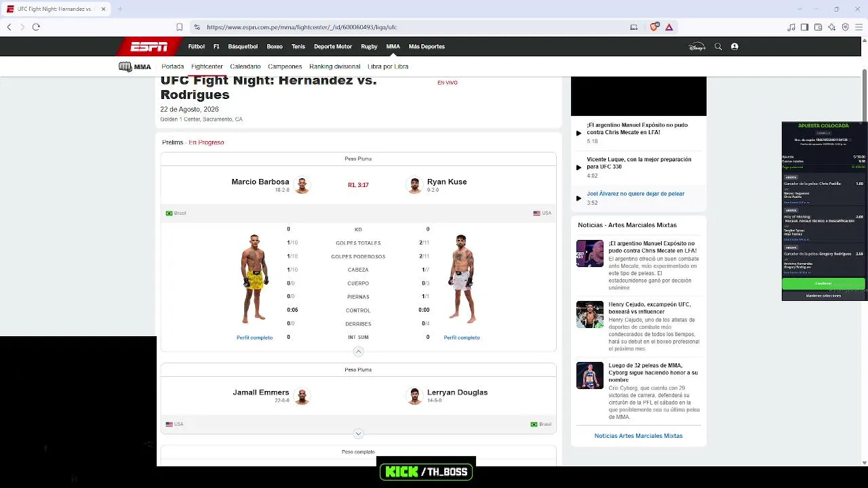Click the green confirm button in bet slip
Screen dimensions: 868x488
pyautogui.click(x=823, y=283)
